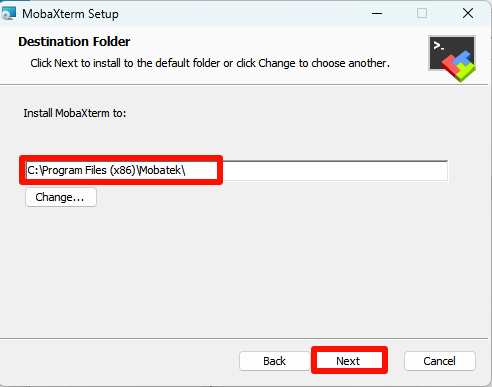The height and width of the screenshot is (387, 492).
Task: Open the Change... folder browser
Action: point(61,197)
